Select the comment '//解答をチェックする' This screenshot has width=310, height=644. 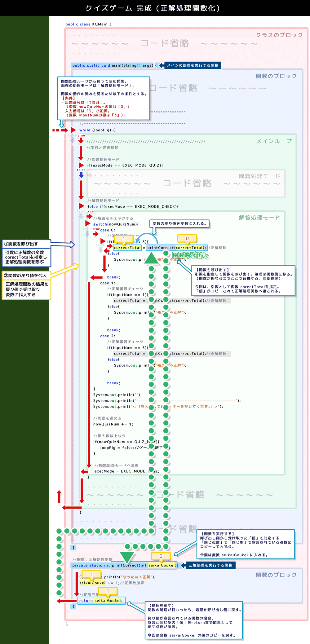tap(113, 218)
